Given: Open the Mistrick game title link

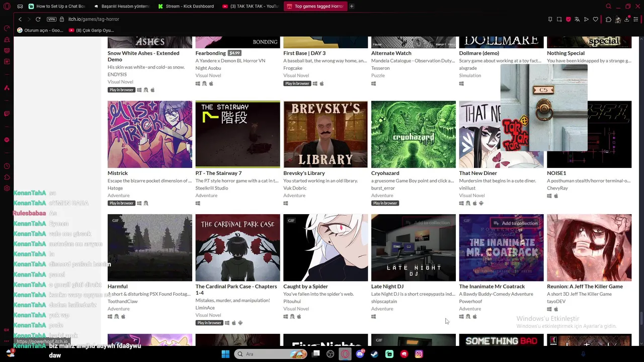Looking at the screenshot, I should tap(118, 173).
